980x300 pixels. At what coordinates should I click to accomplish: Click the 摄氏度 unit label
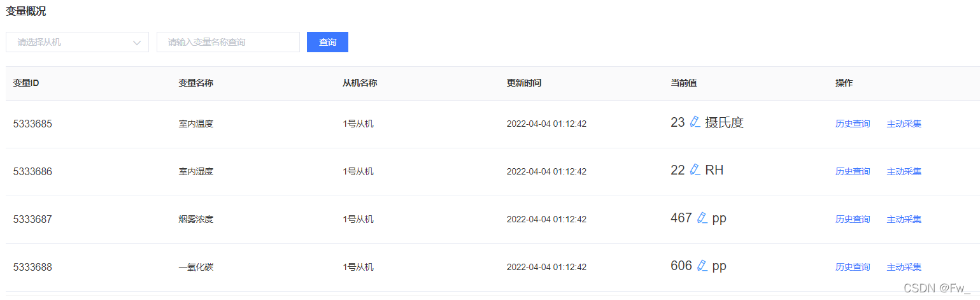(x=724, y=122)
